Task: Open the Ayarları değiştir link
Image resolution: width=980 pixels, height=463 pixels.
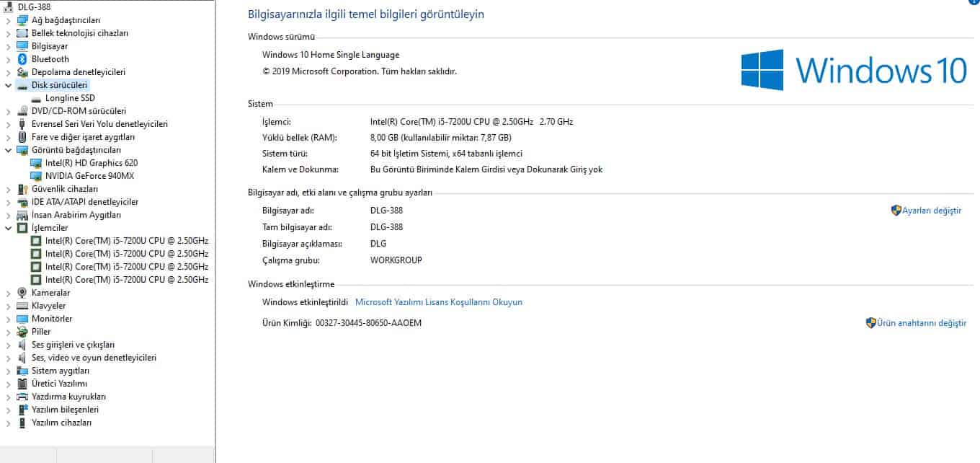Action: 932,211
